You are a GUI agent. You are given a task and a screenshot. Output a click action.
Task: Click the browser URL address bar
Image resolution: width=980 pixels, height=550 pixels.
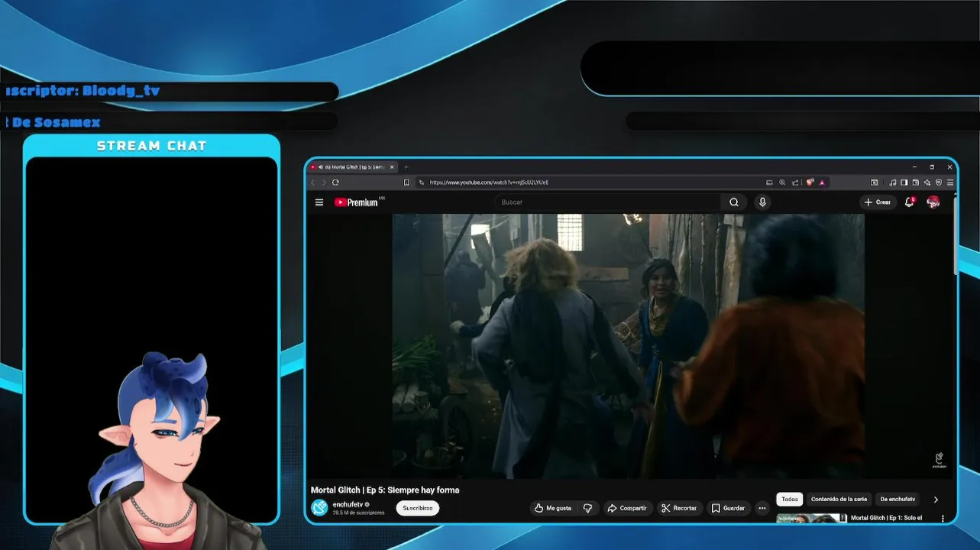tap(588, 183)
